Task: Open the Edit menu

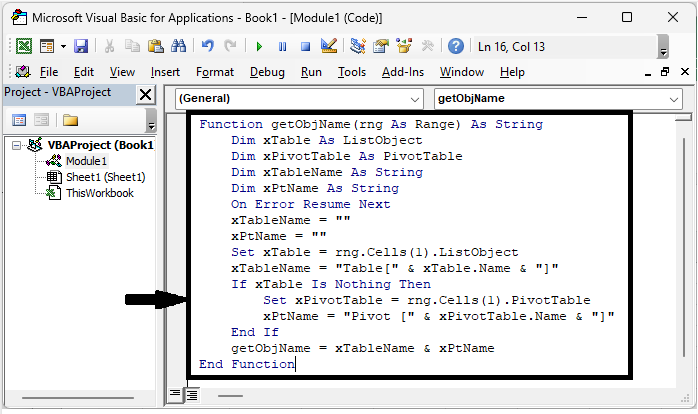Action: tap(84, 72)
